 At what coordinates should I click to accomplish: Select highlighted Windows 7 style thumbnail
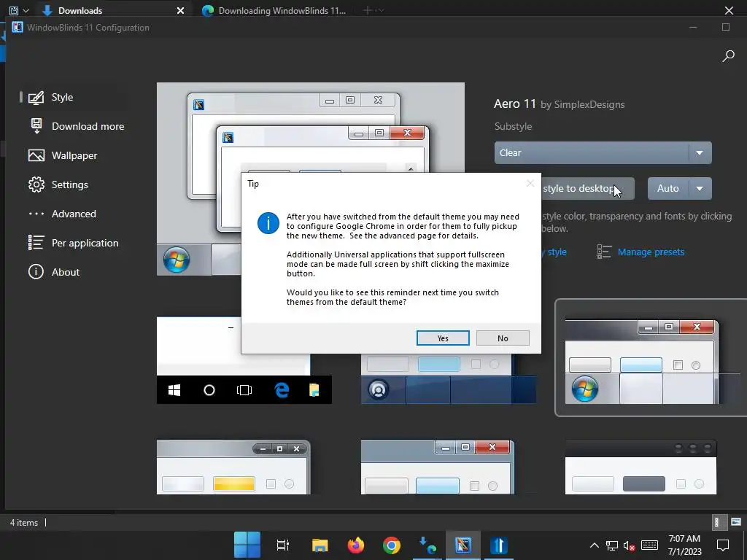[x=651, y=358]
